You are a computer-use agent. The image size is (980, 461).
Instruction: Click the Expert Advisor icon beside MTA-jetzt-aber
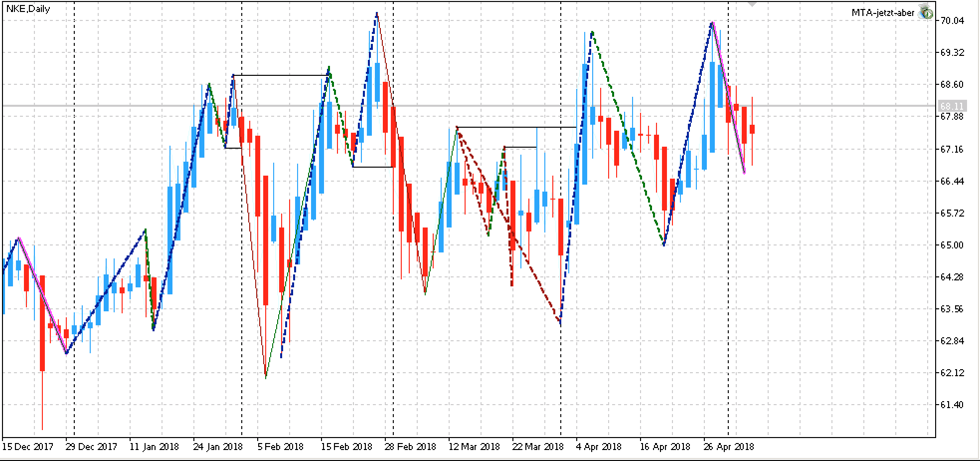click(x=926, y=13)
